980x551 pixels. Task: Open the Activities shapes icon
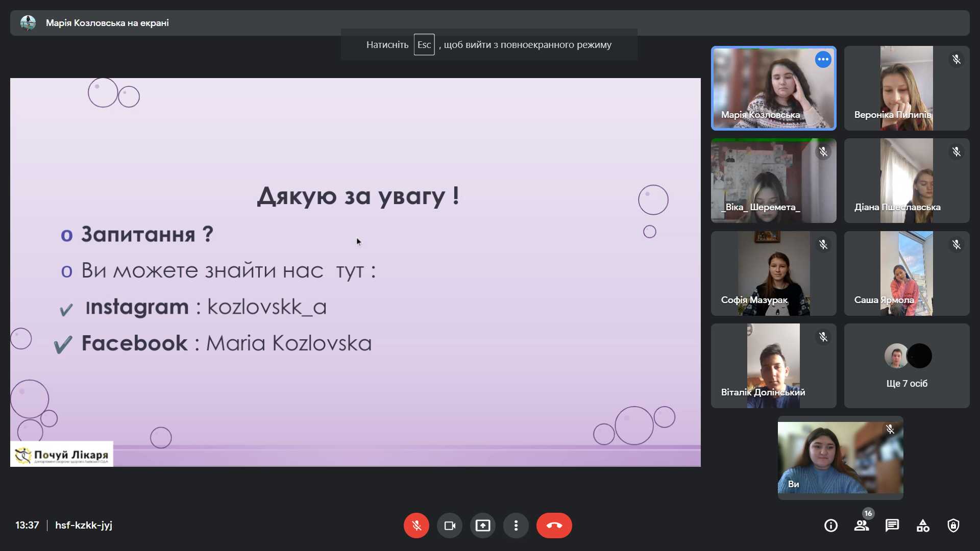pos(922,525)
